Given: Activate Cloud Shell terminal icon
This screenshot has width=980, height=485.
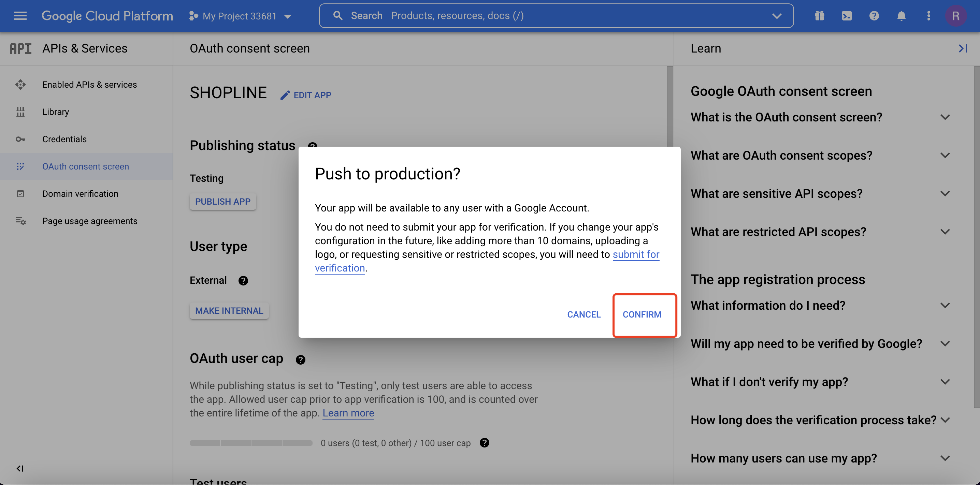Looking at the screenshot, I should (x=847, y=16).
